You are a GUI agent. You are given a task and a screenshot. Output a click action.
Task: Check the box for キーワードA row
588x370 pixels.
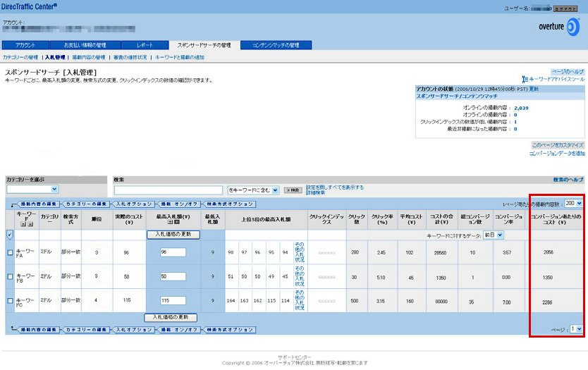tap(10, 252)
